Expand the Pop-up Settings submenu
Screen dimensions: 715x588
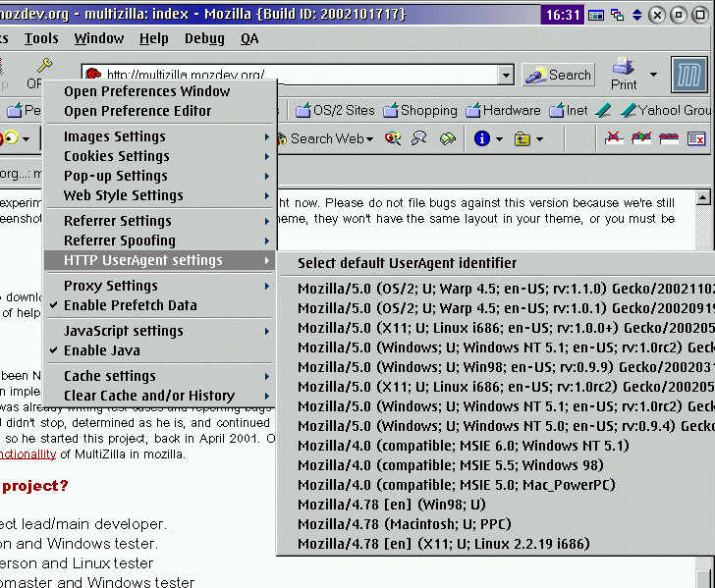[x=160, y=176]
